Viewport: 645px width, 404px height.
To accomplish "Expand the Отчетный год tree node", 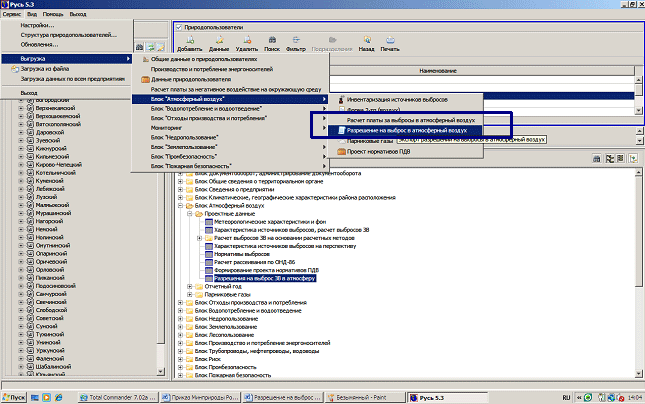I will pos(190,286).
